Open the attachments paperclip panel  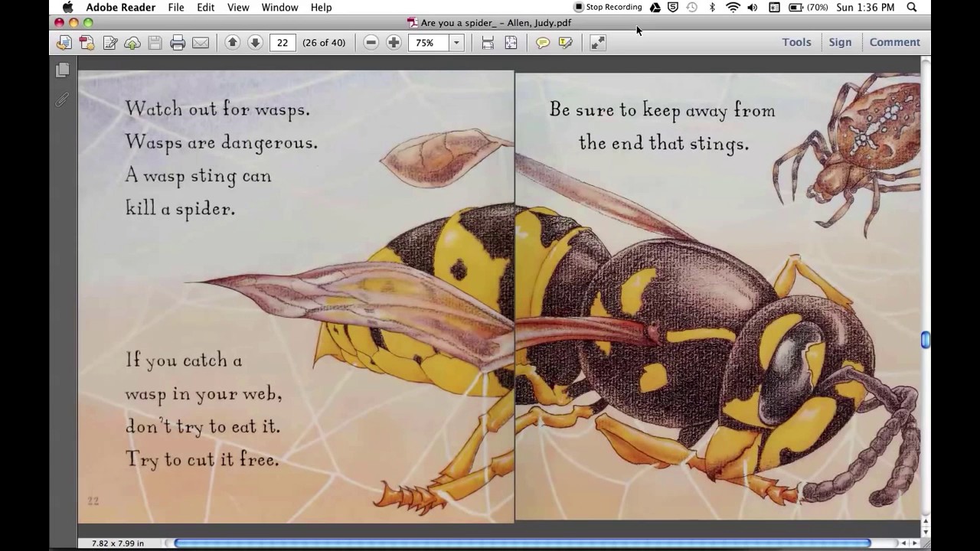coord(62,99)
